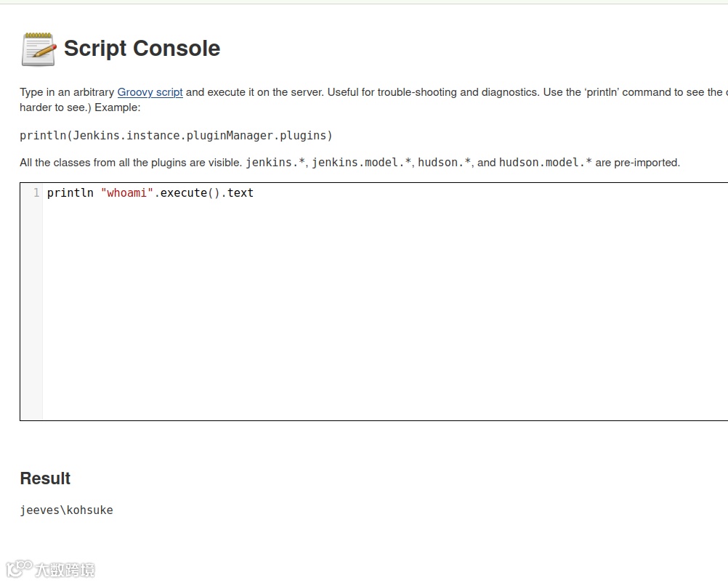Image resolution: width=728 pixels, height=583 pixels.
Task: Click the Script Console notepad icon
Action: (39, 49)
